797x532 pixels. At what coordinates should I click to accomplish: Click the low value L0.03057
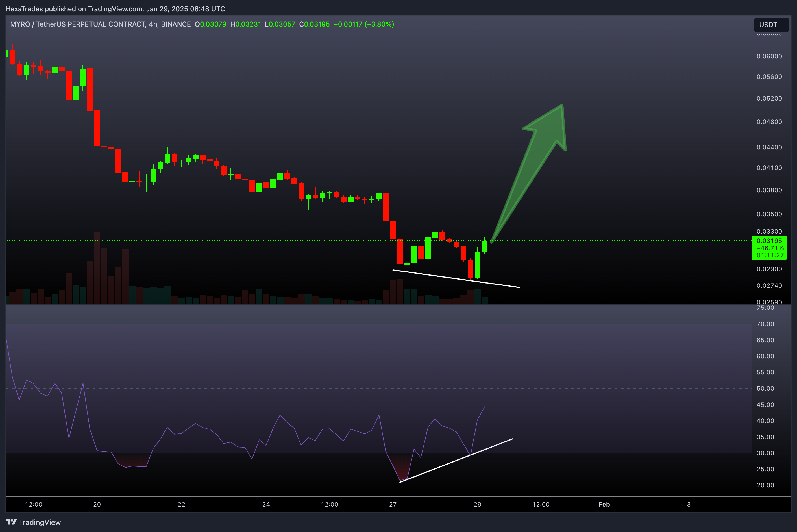point(280,24)
